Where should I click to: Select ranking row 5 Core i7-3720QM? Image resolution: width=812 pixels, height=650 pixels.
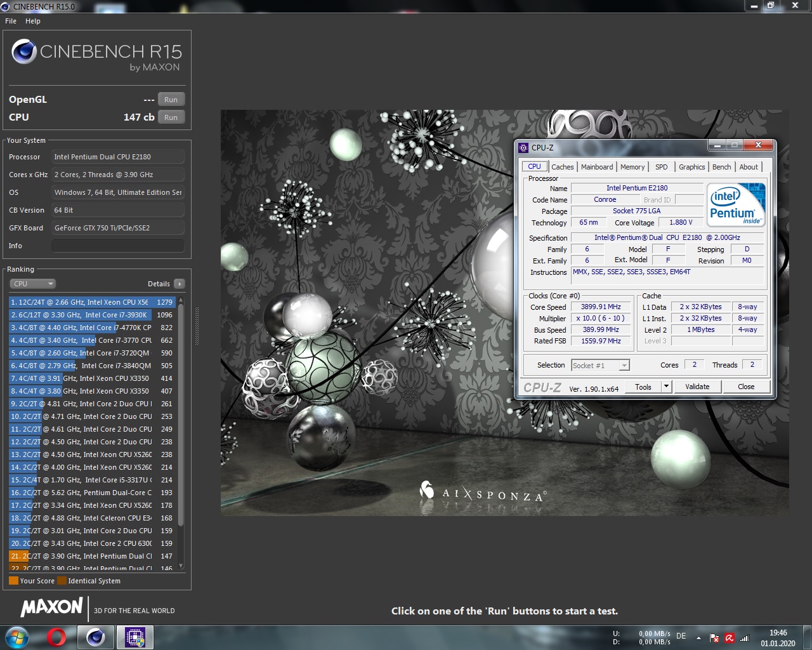(x=92, y=353)
